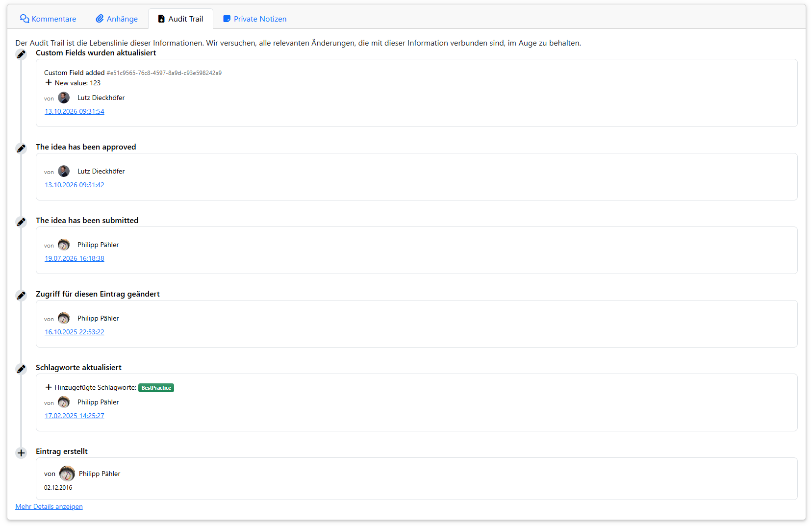Click the name Philipp Pähler in the submitted entry
Screen dimensions: 812x526
98,245
